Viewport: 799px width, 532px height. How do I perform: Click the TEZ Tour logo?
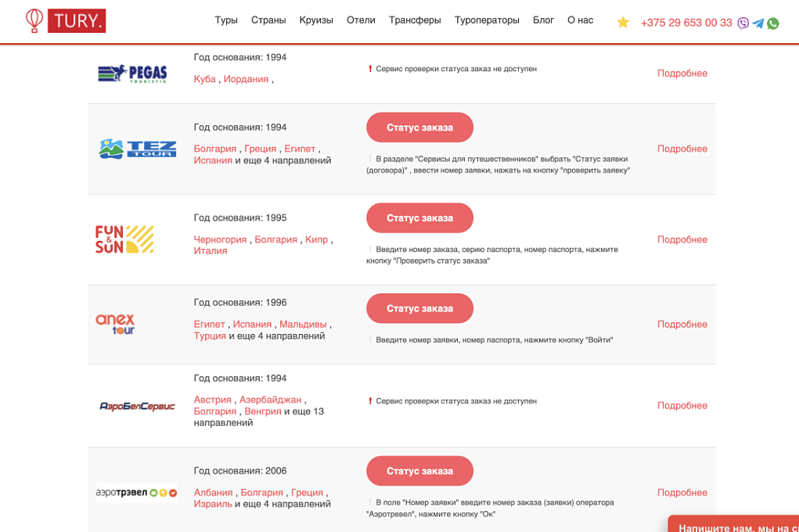coord(137,149)
